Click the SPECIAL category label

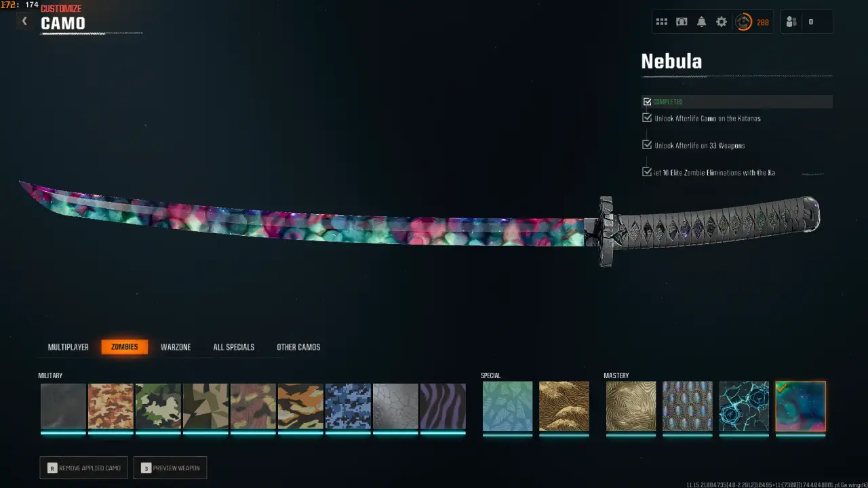[491, 375]
